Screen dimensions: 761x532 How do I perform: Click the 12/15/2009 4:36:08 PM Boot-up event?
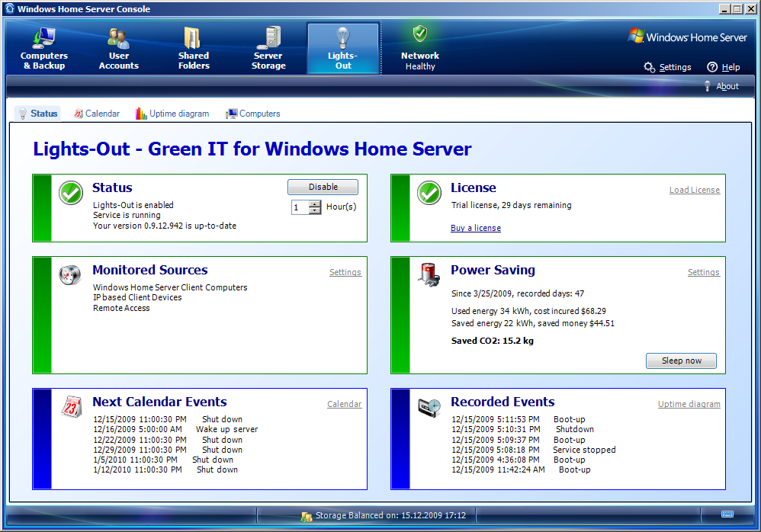519,460
